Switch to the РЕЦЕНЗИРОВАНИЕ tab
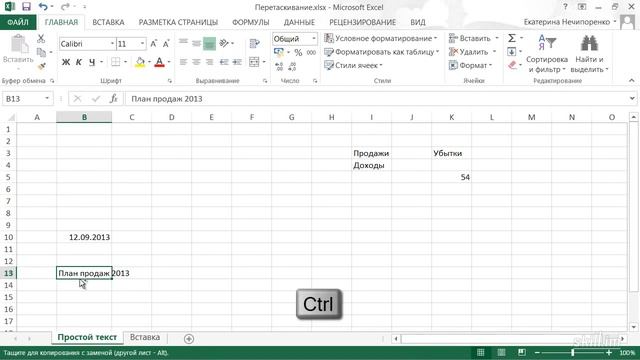This screenshot has width=640, height=360. [362, 22]
